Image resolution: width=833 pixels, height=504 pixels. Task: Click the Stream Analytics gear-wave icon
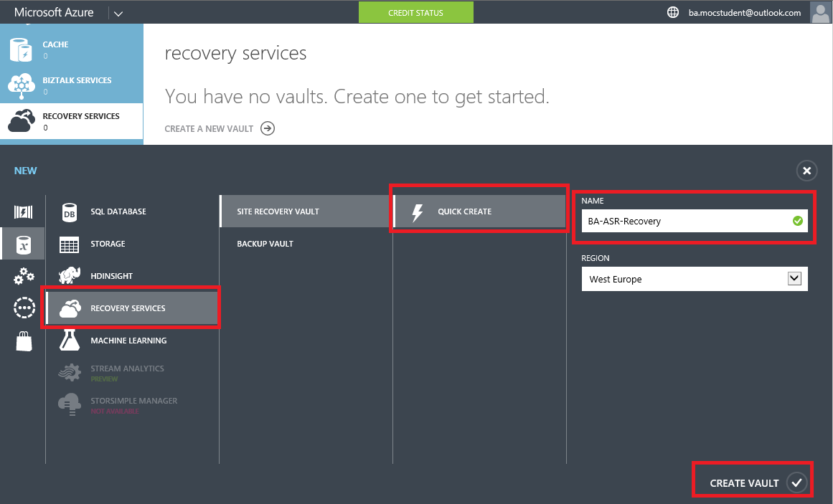point(70,373)
